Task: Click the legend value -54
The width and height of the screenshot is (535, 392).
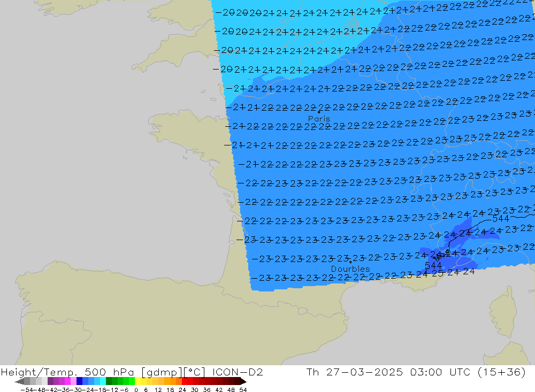Action: tap(27, 390)
